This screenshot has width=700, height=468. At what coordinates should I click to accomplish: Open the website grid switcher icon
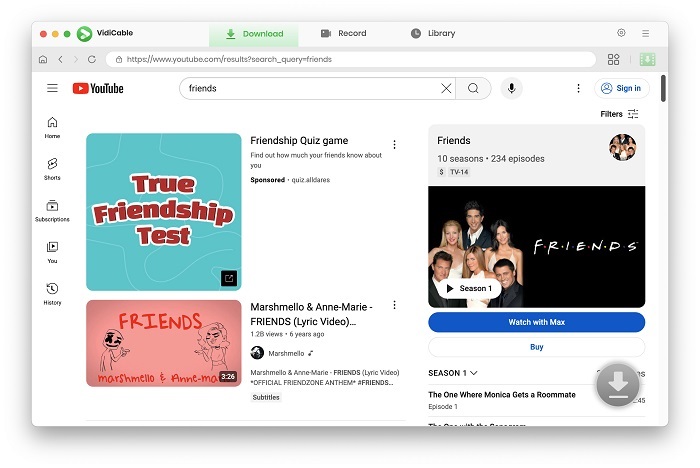[613, 59]
